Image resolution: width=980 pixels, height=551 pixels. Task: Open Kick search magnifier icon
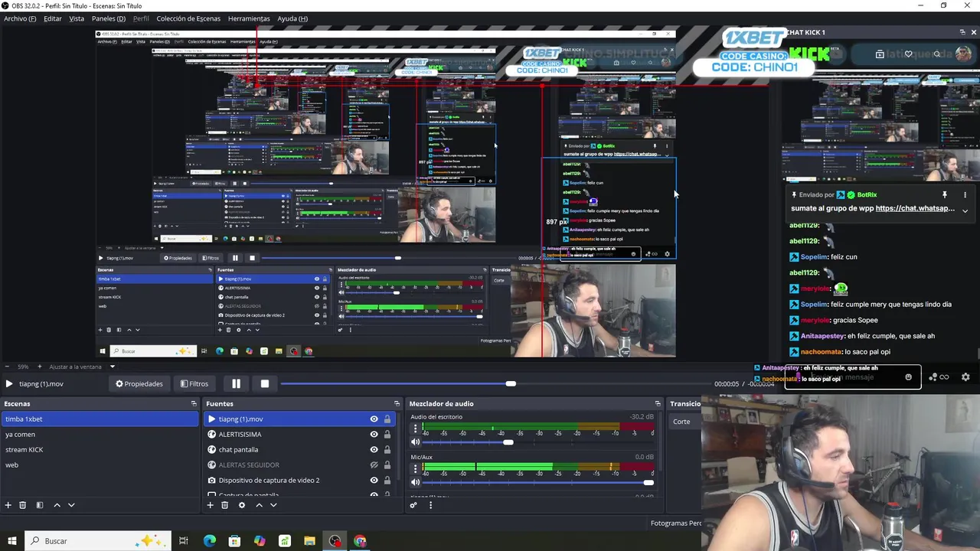[x=937, y=54]
